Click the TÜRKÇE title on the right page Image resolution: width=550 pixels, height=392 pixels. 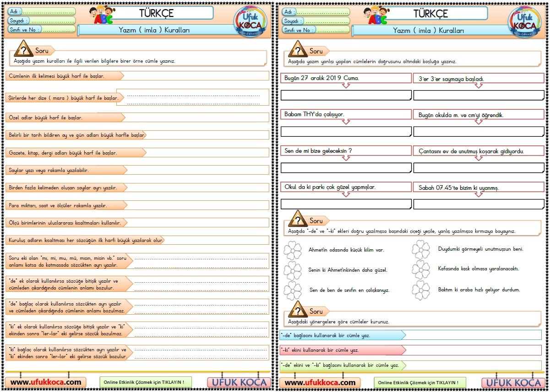(430, 13)
